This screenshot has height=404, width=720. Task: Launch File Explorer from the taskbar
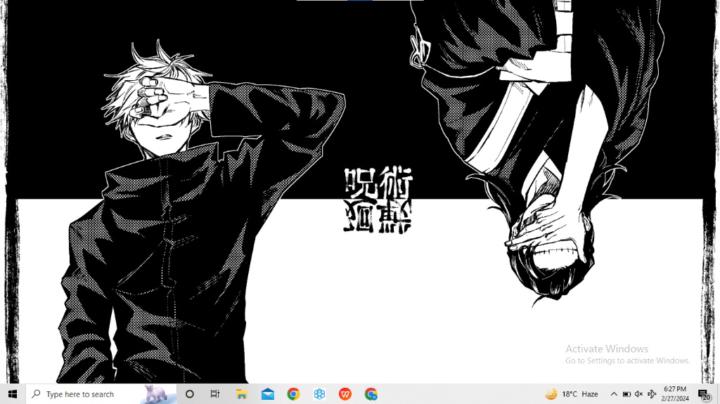[x=242, y=394]
